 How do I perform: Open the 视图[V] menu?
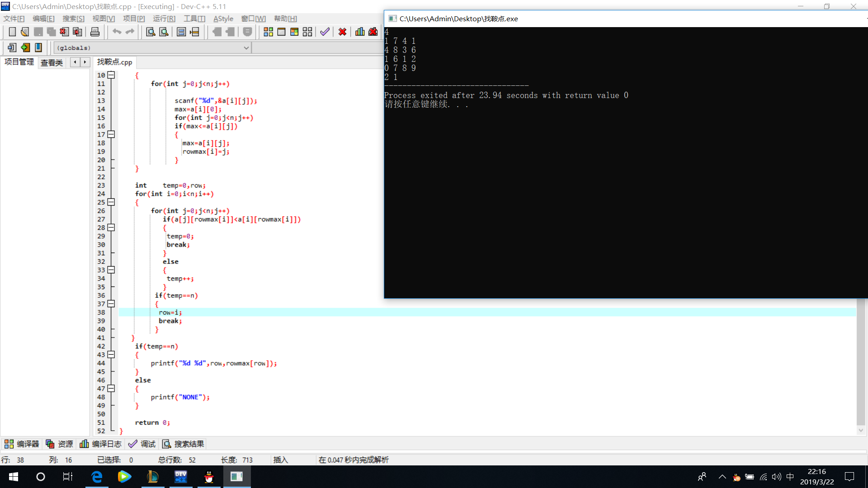pos(104,19)
